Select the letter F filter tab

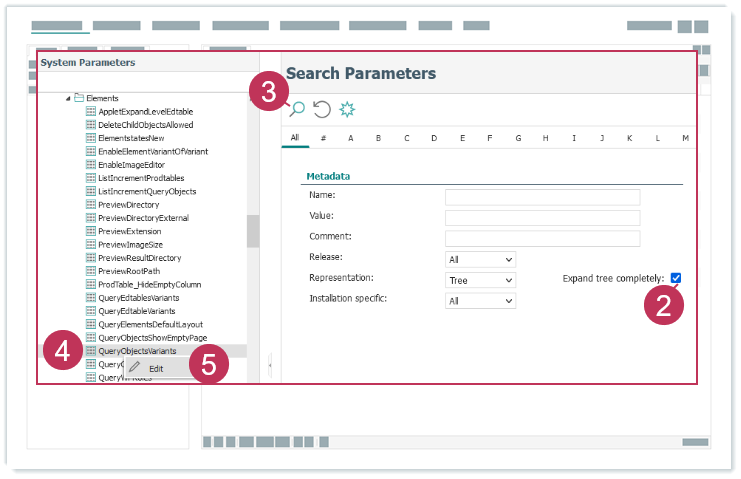(490, 138)
